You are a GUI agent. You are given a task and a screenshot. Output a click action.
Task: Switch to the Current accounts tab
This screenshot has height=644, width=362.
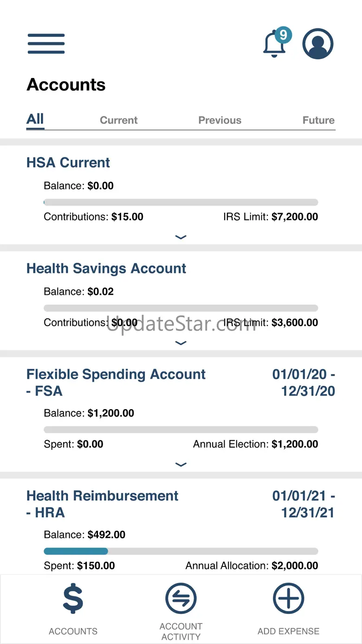click(x=119, y=120)
